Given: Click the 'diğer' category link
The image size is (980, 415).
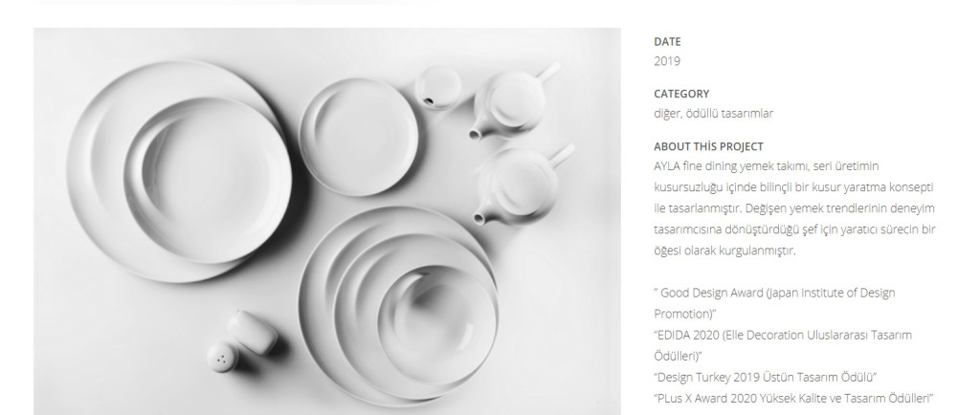Looking at the screenshot, I should click(666, 114).
